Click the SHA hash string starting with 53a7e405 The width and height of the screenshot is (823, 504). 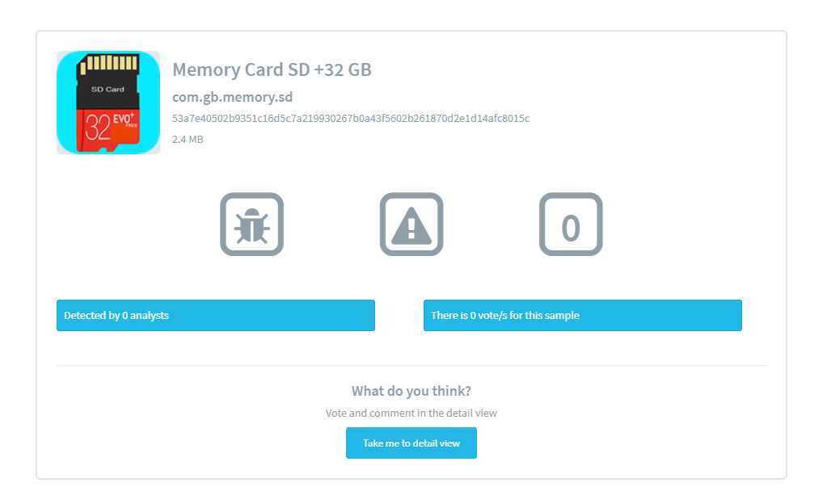click(x=351, y=118)
